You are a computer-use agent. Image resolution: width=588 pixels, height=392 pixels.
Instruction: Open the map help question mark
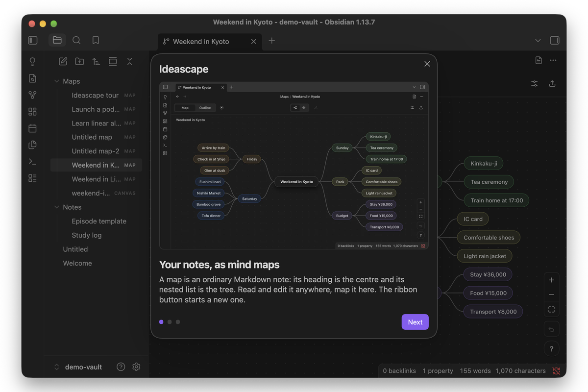(551, 349)
